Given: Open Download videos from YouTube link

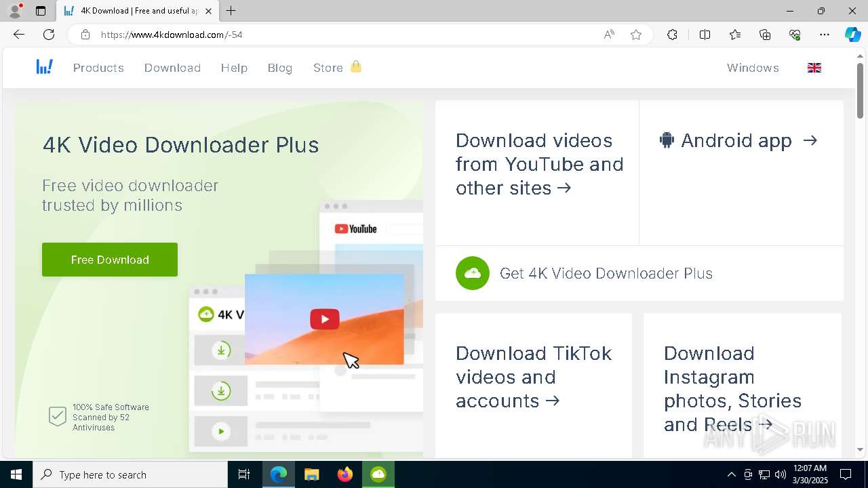Looking at the screenshot, I should coord(539,164).
